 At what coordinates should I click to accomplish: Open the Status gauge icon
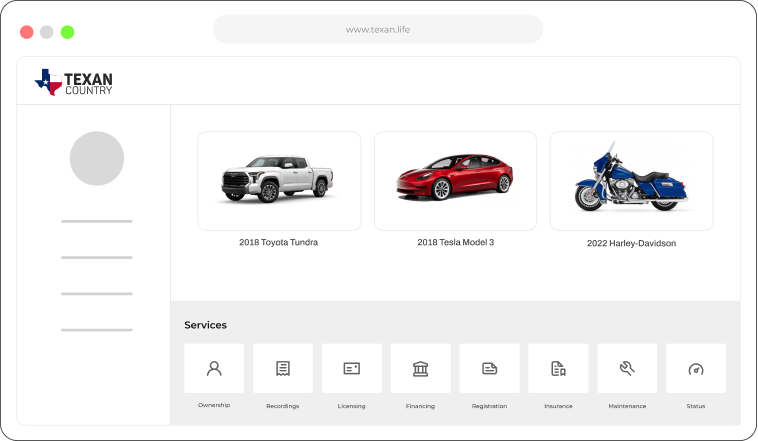click(696, 368)
